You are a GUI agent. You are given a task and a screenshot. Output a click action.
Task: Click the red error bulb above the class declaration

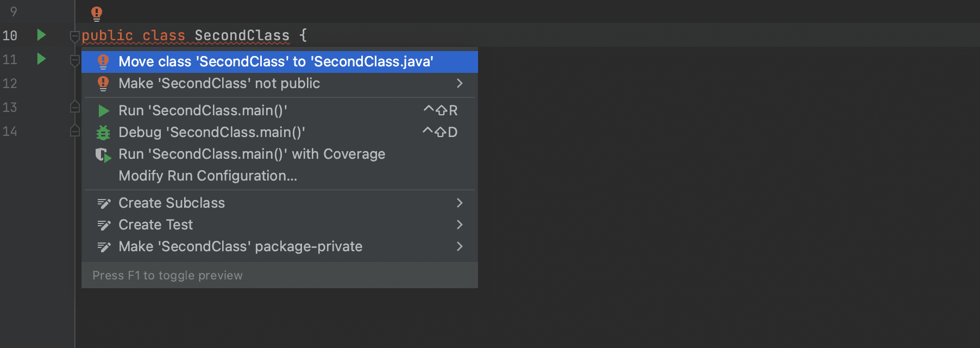(97, 12)
